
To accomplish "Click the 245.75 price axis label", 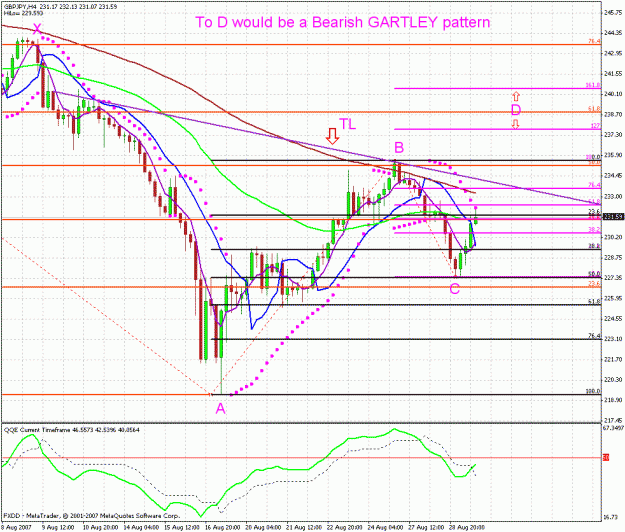I will (x=613, y=13).
